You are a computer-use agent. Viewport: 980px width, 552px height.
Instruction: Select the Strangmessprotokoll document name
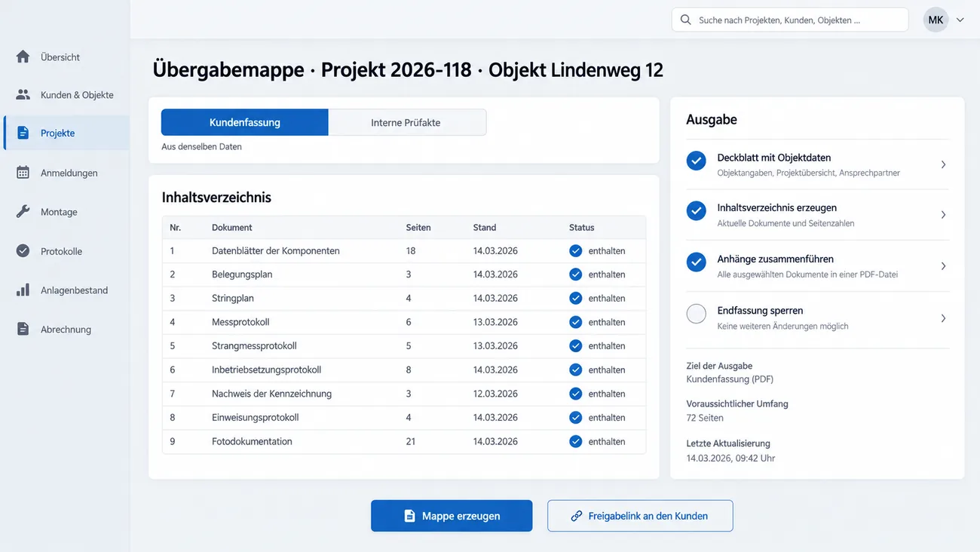click(254, 346)
